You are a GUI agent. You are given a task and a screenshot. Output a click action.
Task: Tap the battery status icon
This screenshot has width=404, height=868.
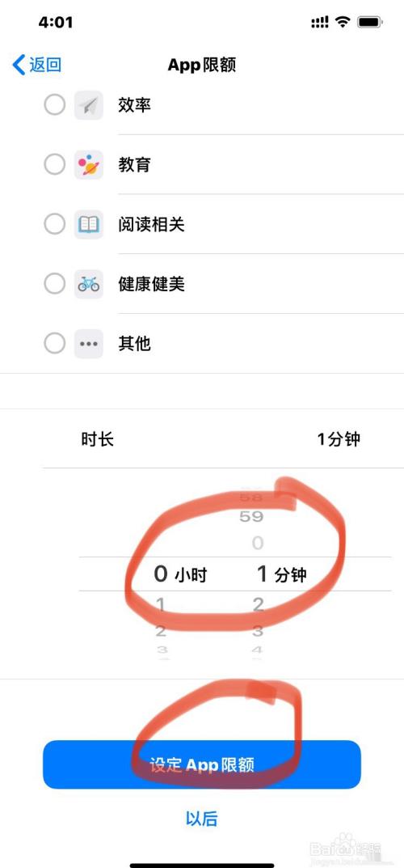click(370, 22)
